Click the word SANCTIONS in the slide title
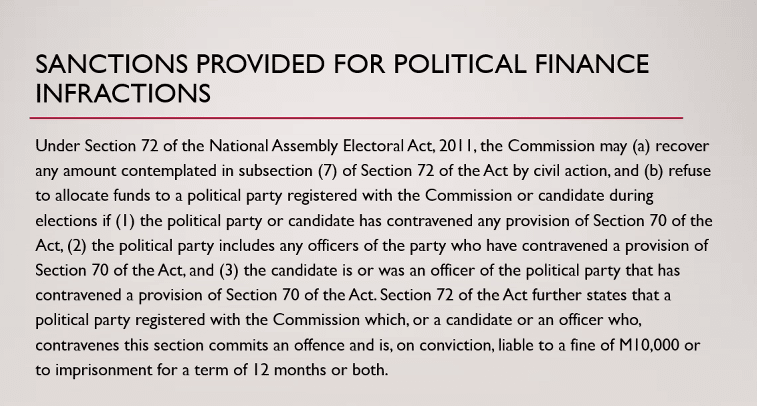The image size is (757, 406). [112, 64]
